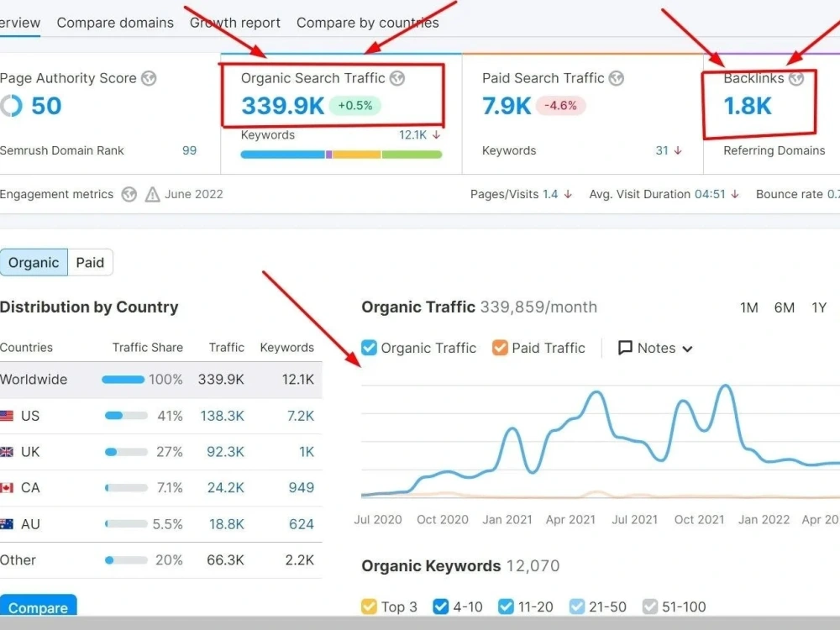Viewport: 840px width, 630px height.
Task: Open UK keywords value 1K
Action: coord(307,452)
